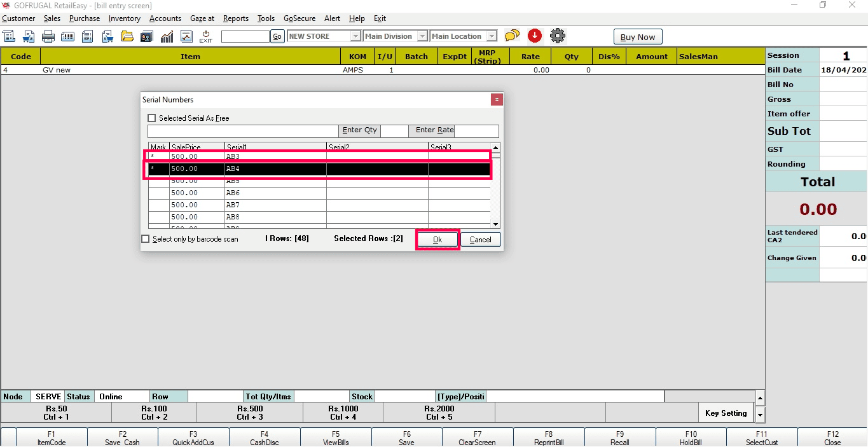Click the Go button in toolbar
Screen dimensions: 868x447
[277, 36]
